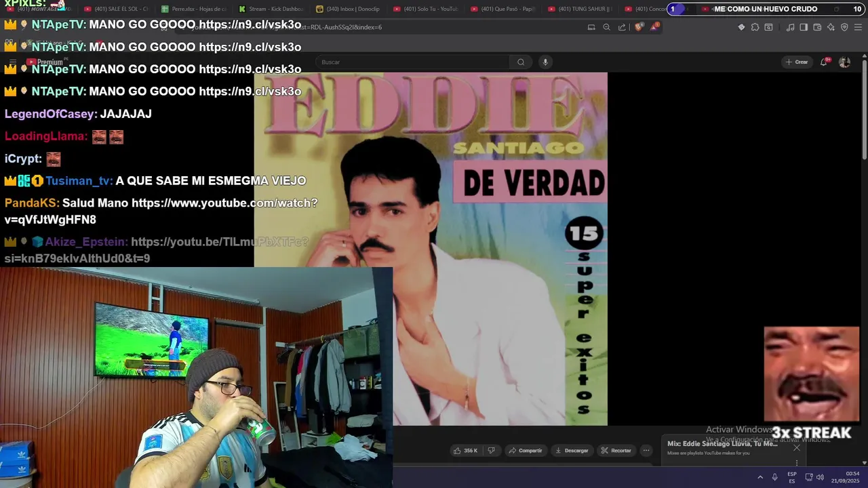Click the Descargar button

coord(572,451)
